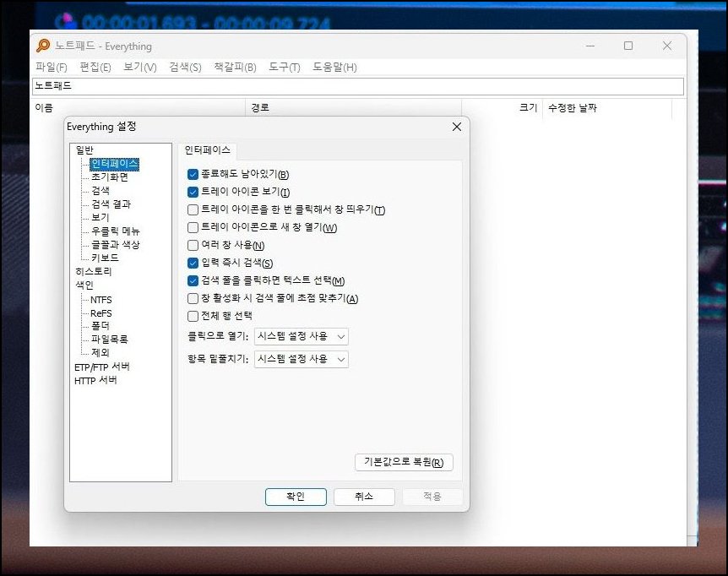Close the Everything main window
The height and width of the screenshot is (576, 728).
click(x=667, y=46)
